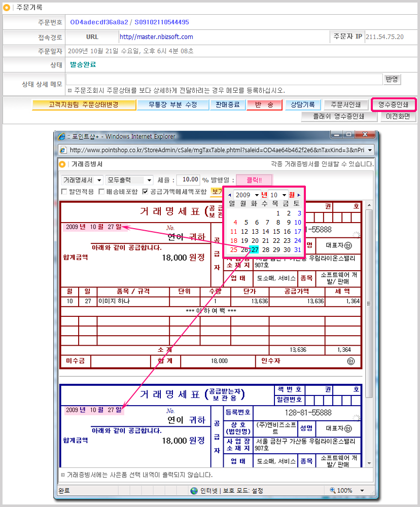This screenshot has width=420, height=507.
Task: Check the 배송비포함 checkbox
Action: point(102,192)
